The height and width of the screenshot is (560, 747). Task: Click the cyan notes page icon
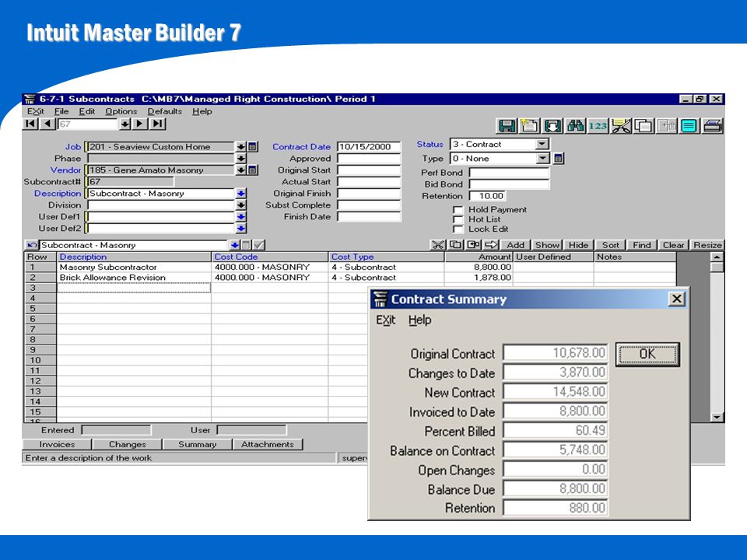(x=689, y=126)
